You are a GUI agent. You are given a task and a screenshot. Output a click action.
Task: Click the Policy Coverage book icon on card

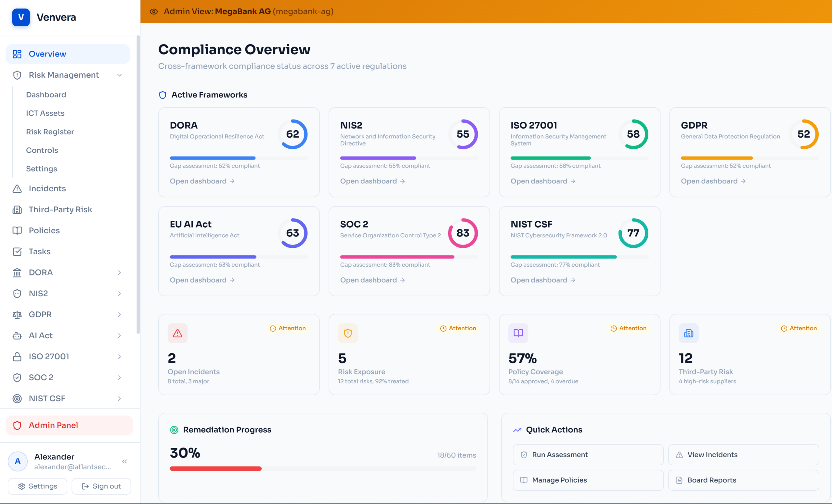point(518,333)
